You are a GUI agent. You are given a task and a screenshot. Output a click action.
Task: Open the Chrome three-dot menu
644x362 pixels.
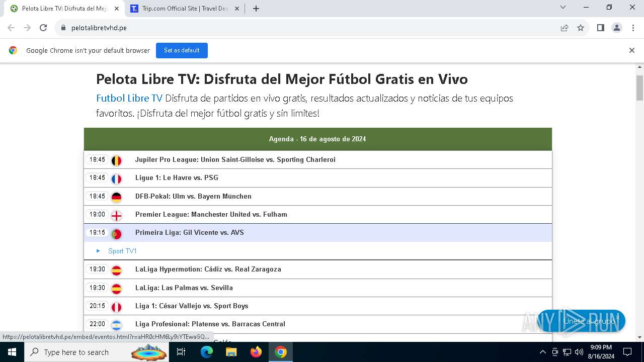tap(632, 28)
